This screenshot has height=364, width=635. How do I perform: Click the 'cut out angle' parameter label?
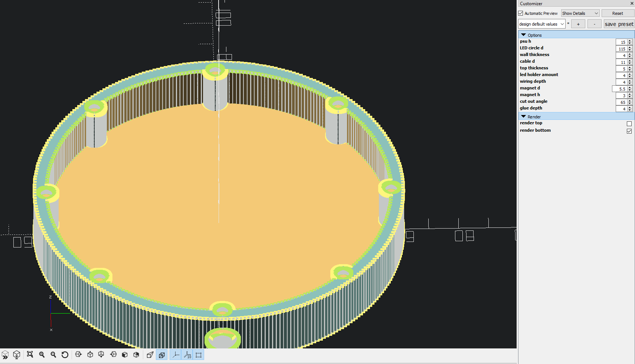pos(534,101)
